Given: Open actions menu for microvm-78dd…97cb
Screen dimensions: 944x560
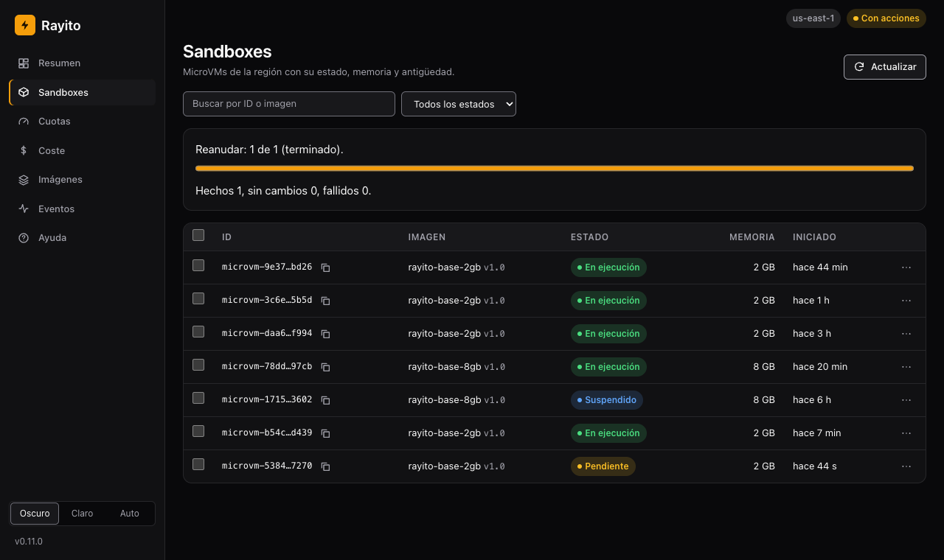Looking at the screenshot, I should [906, 367].
